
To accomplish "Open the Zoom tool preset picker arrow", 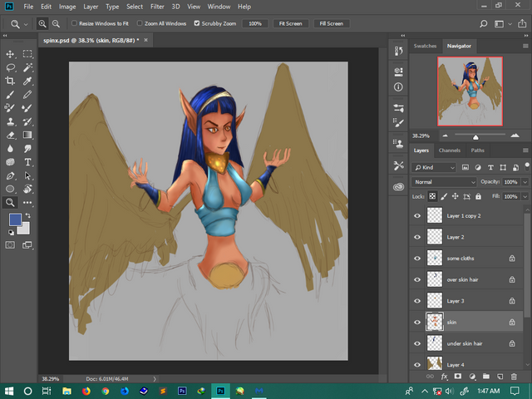I will click(x=26, y=24).
